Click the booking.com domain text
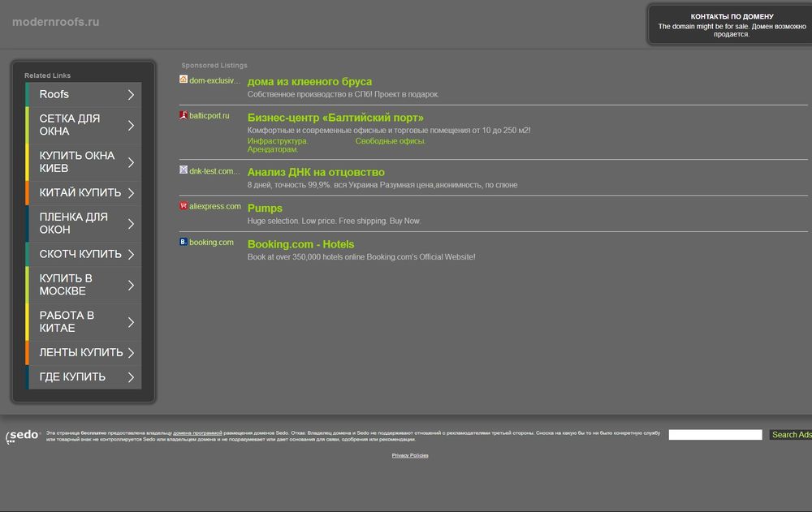 pyautogui.click(x=211, y=243)
